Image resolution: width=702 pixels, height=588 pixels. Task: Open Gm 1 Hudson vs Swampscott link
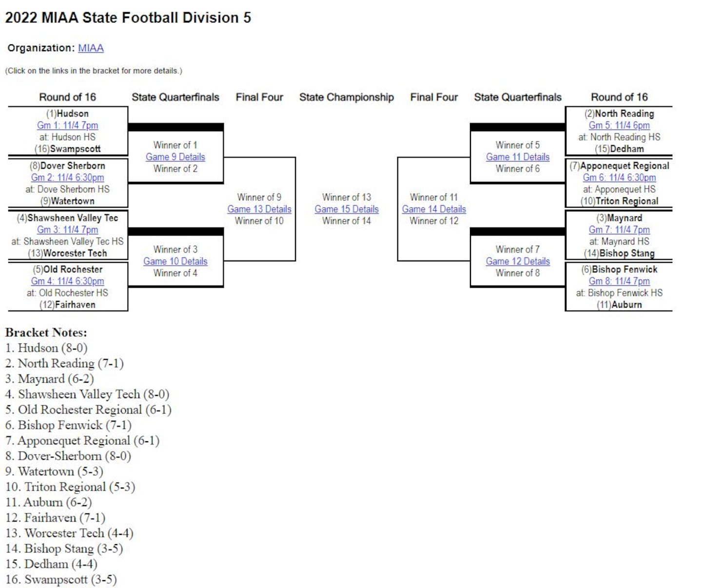click(x=67, y=125)
